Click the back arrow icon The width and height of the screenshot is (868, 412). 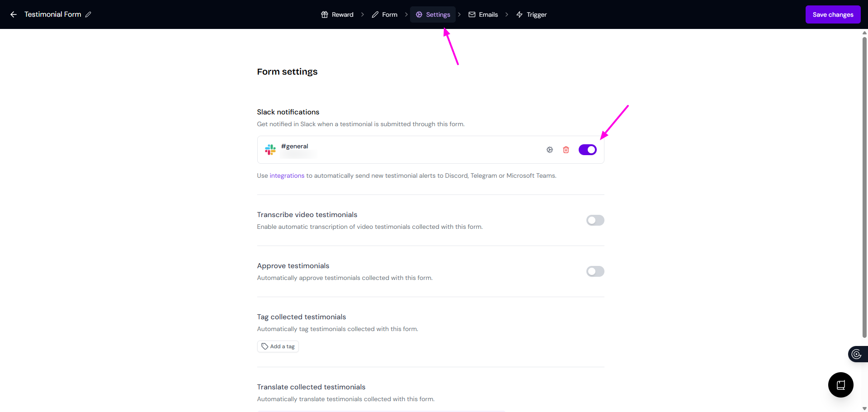click(14, 14)
